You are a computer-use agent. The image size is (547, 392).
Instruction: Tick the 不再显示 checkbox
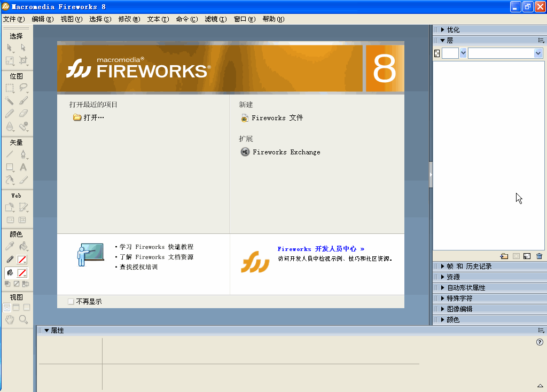point(71,302)
